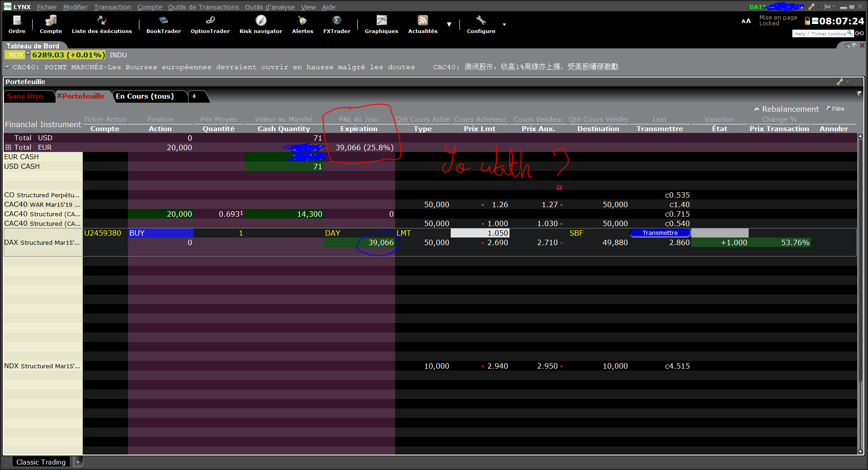
Task: Open the Ordre ticket tool
Action: click(17, 24)
